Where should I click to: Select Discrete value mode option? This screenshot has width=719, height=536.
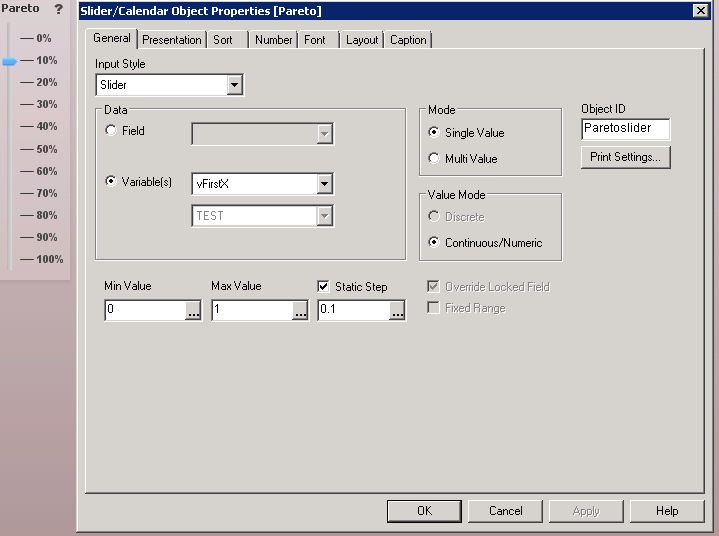coord(434,216)
